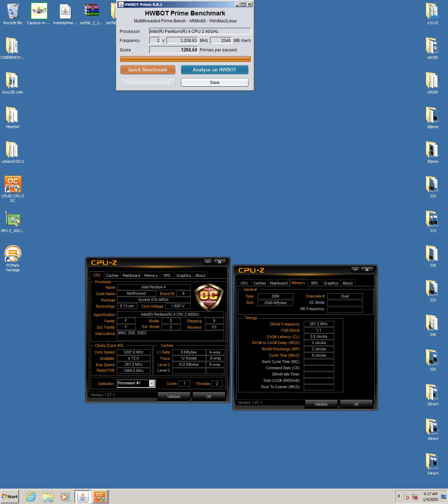The image size is (448, 504).
Task: Click OK in the right CPU-Z memory window
Action: tap(356, 404)
